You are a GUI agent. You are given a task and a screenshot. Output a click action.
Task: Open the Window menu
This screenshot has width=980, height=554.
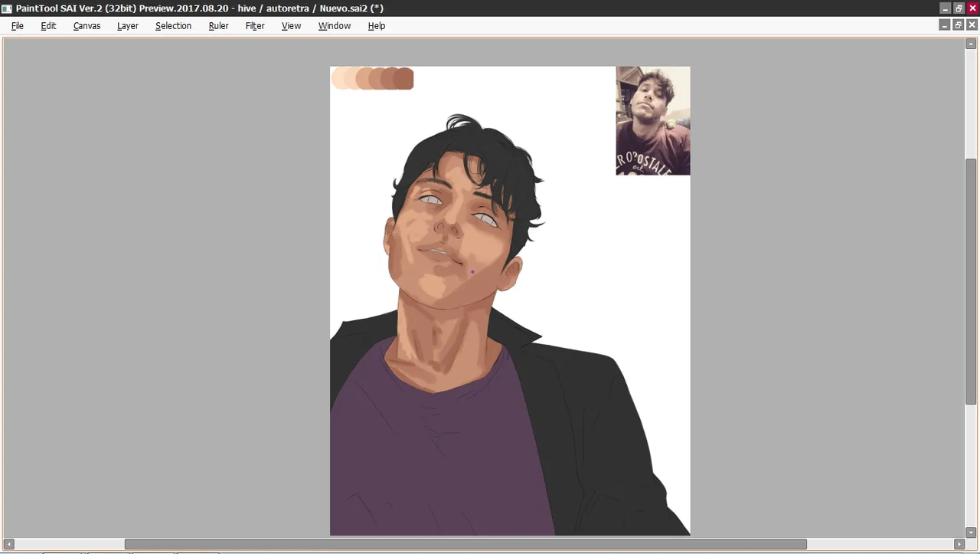coord(335,25)
